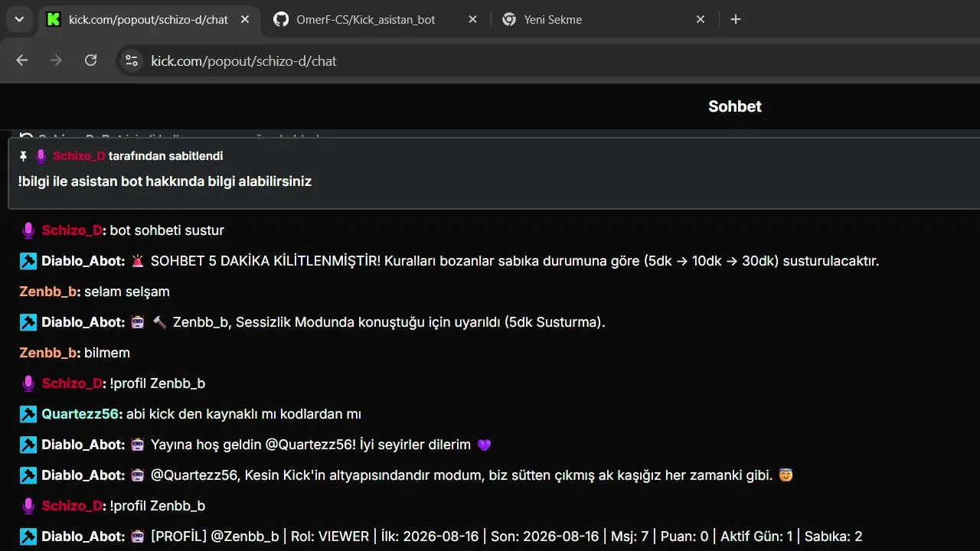The width and height of the screenshot is (980, 551).
Task: Click the robot emoji in the 'Yayına hoş geldin' message
Action: coord(138,445)
